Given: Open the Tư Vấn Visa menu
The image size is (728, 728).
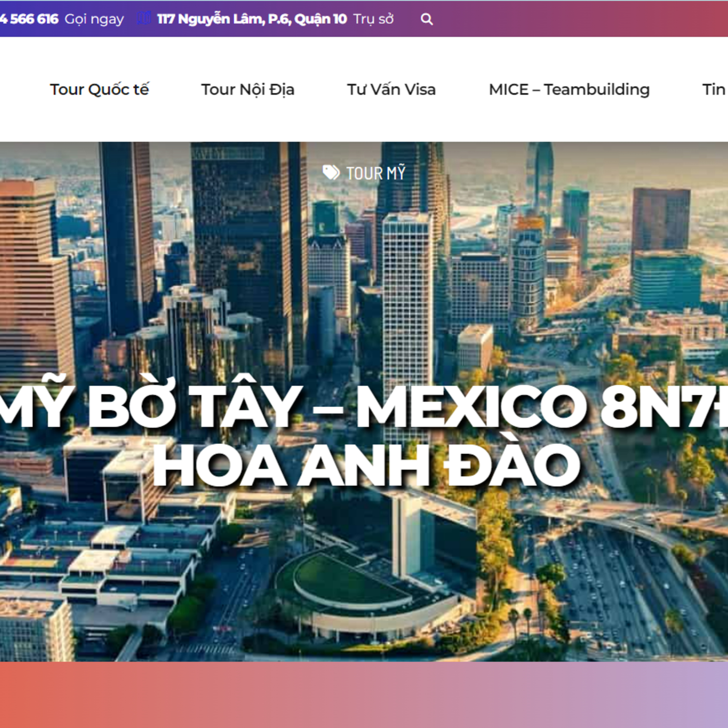Looking at the screenshot, I should (x=391, y=90).
